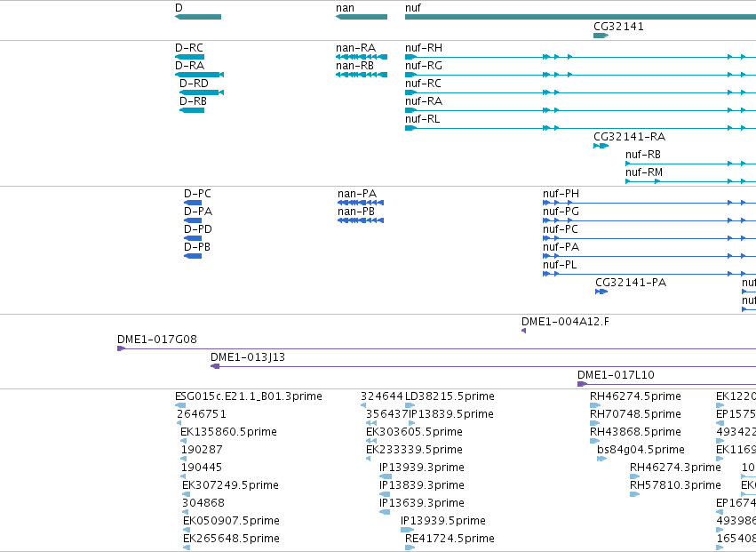This screenshot has height=552, width=756.
Task: Select the nuf-PC protein
Action: 649,238
